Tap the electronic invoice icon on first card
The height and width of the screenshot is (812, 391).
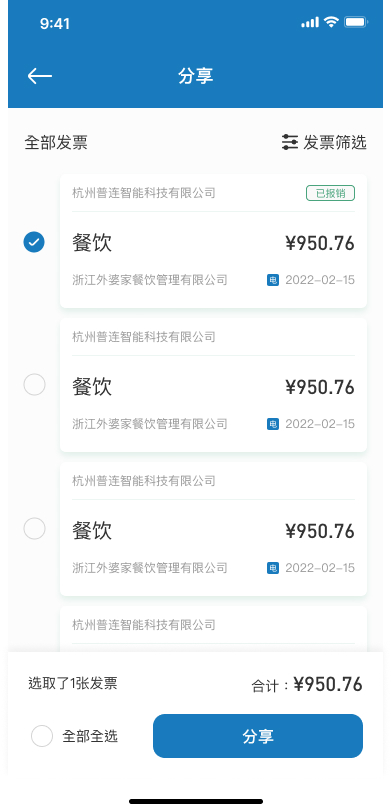tap(273, 280)
